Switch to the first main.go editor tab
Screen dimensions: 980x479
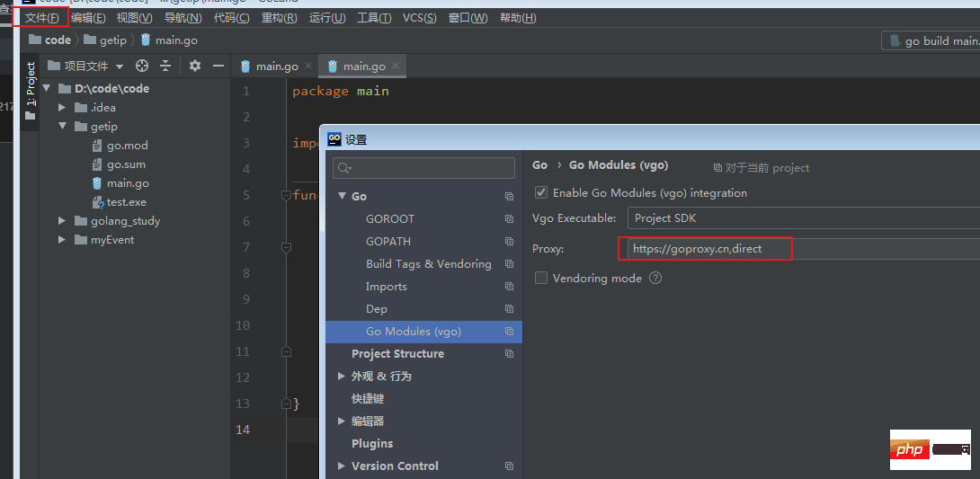(270, 66)
